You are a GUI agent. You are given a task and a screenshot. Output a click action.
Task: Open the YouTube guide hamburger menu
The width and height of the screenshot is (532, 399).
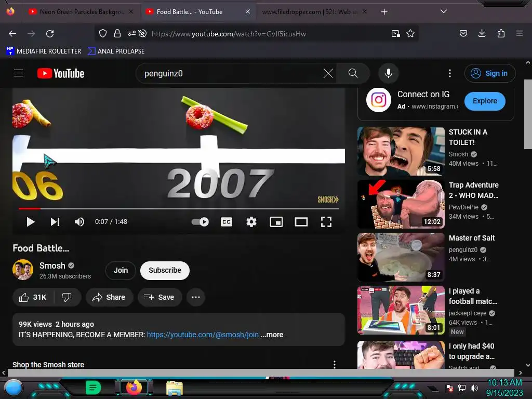point(19,73)
